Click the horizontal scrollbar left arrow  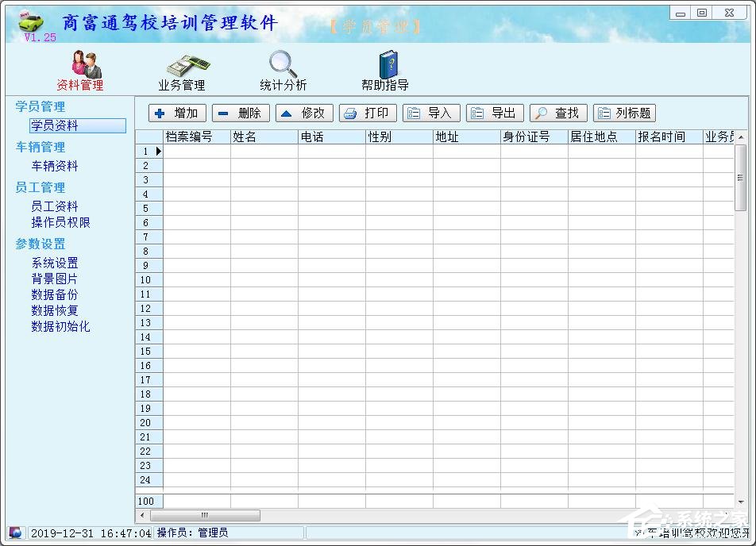pos(142,515)
